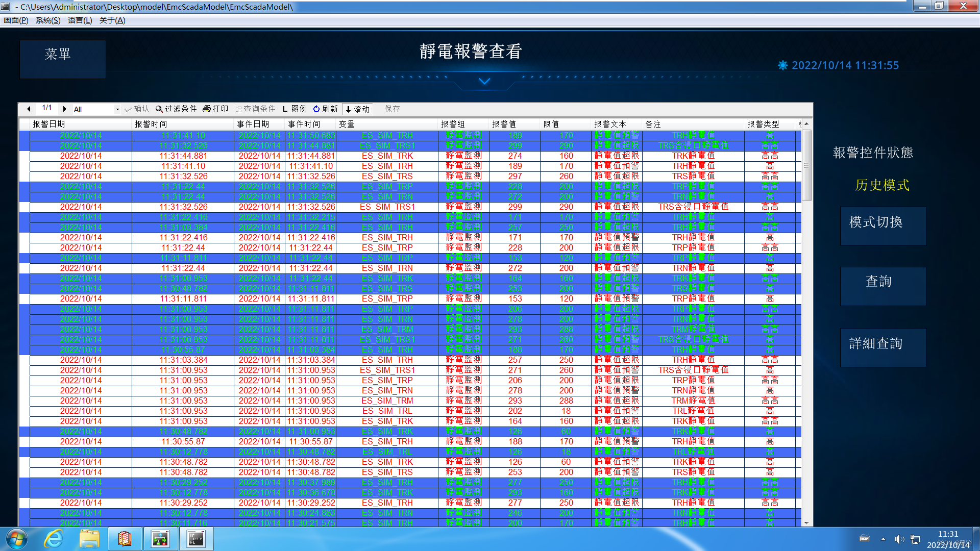This screenshot has width=980, height=551.
Task: Open the 菜單 menu button
Action: pos(62,59)
